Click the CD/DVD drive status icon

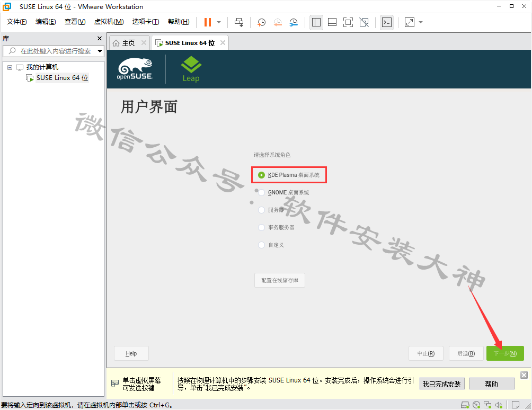pyautogui.click(x=476, y=405)
